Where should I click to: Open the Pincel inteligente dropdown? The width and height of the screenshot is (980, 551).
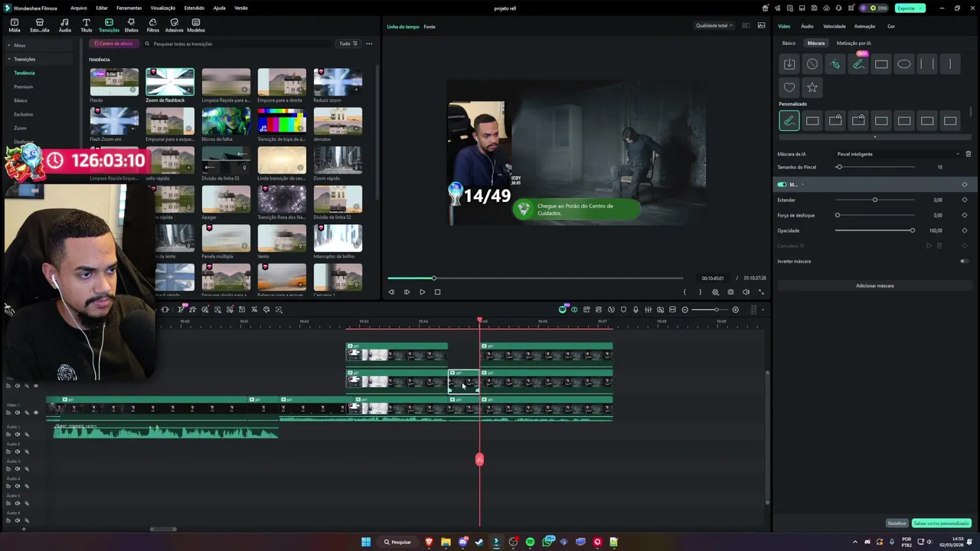click(x=898, y=154)
